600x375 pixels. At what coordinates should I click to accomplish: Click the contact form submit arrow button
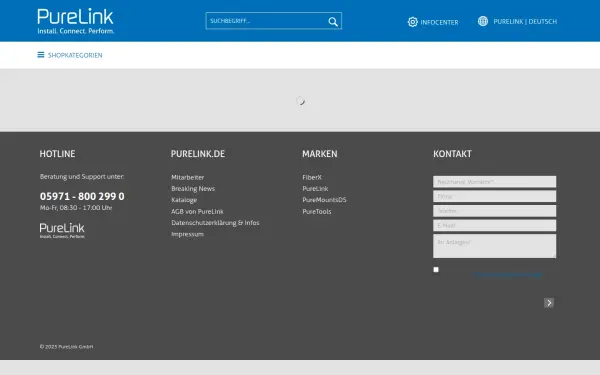click(x=549, y=303)
